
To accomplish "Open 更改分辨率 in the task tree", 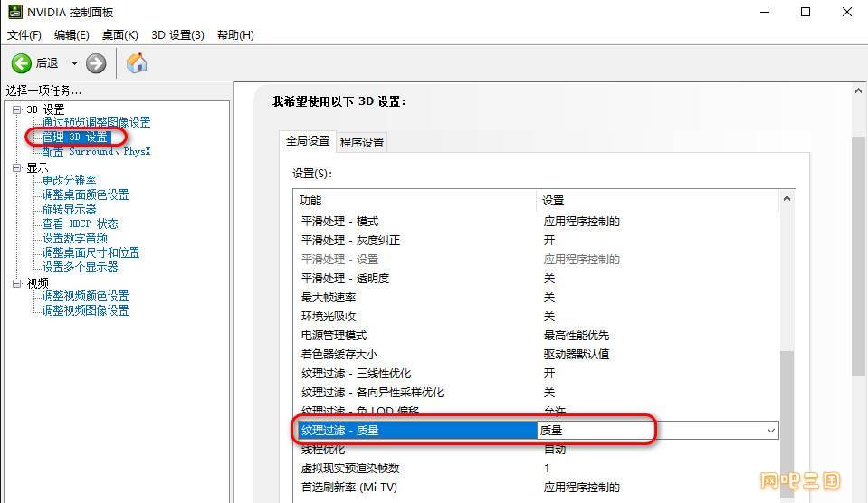I will 69,180.
